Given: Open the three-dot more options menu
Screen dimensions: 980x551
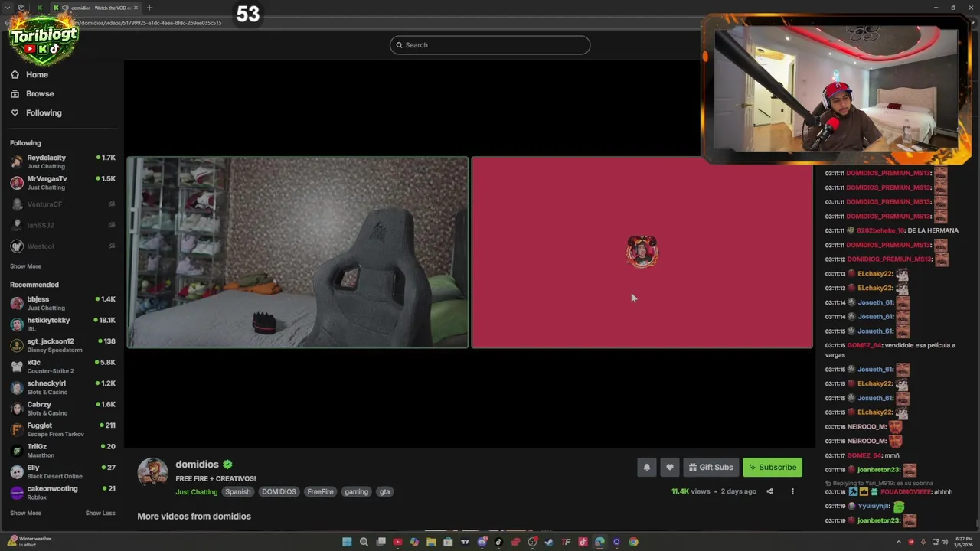Looking at the screenshot, I should (x=792, y=491).
